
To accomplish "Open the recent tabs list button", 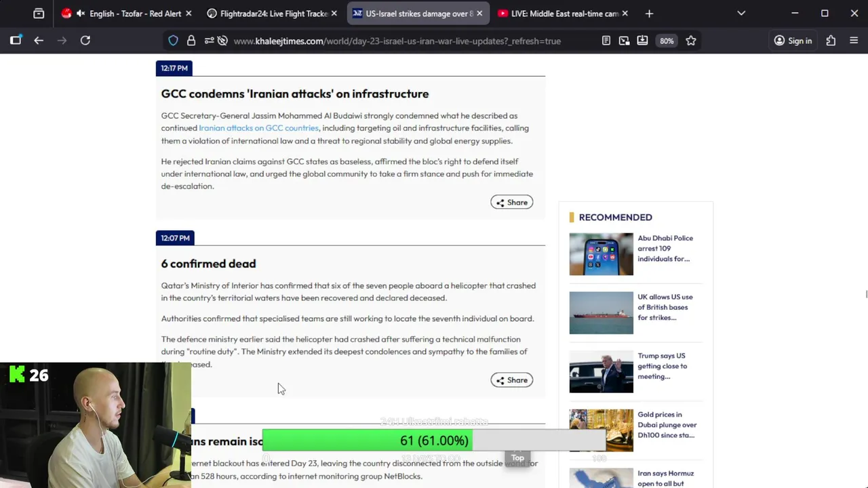I will tap(39, 14).
